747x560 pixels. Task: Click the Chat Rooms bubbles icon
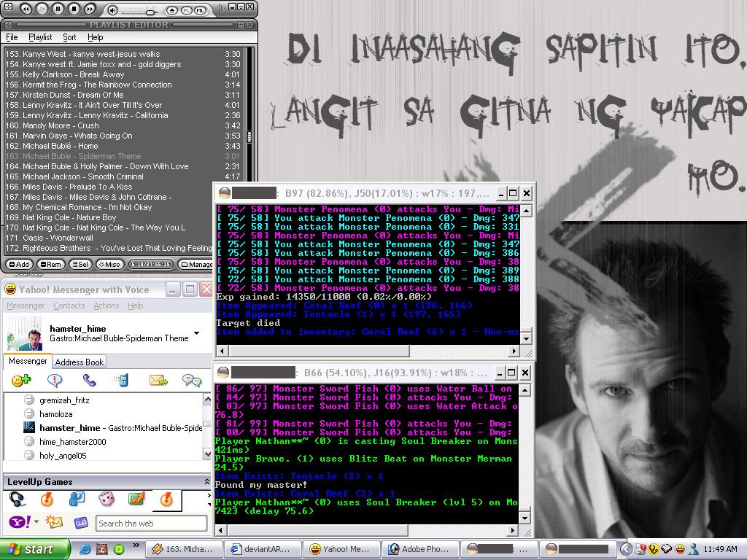coord(192,380)
